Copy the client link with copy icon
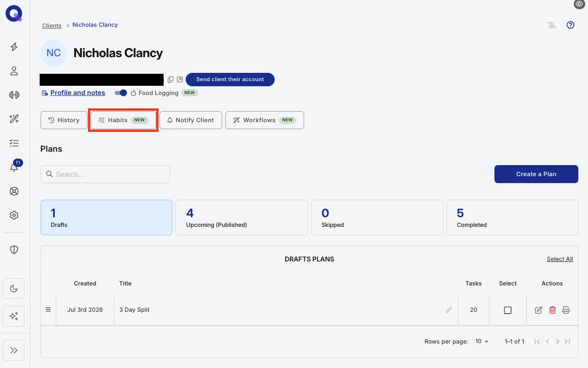The image size is (588, 368). (171, 79)
